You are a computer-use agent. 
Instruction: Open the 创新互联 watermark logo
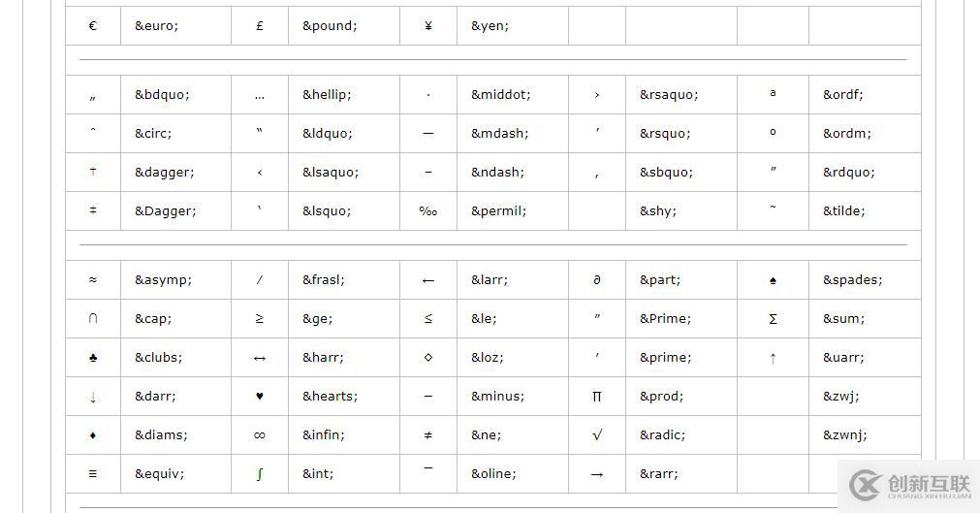909,486
